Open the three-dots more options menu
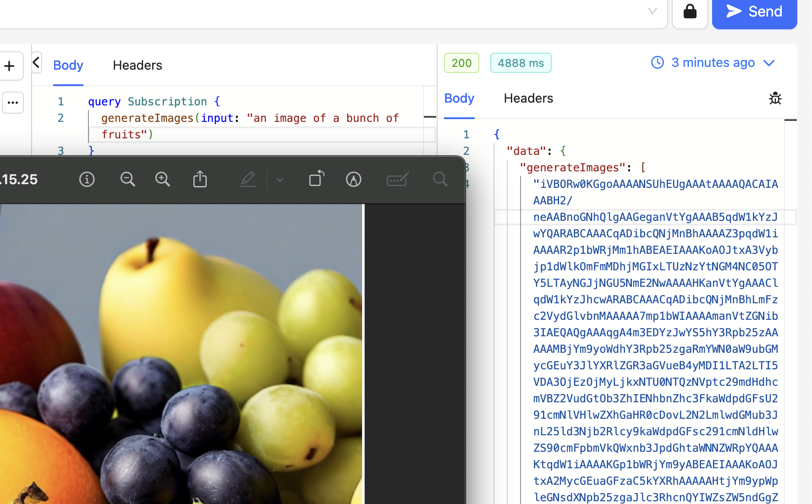The image size is (812, 504). (13, 103)
